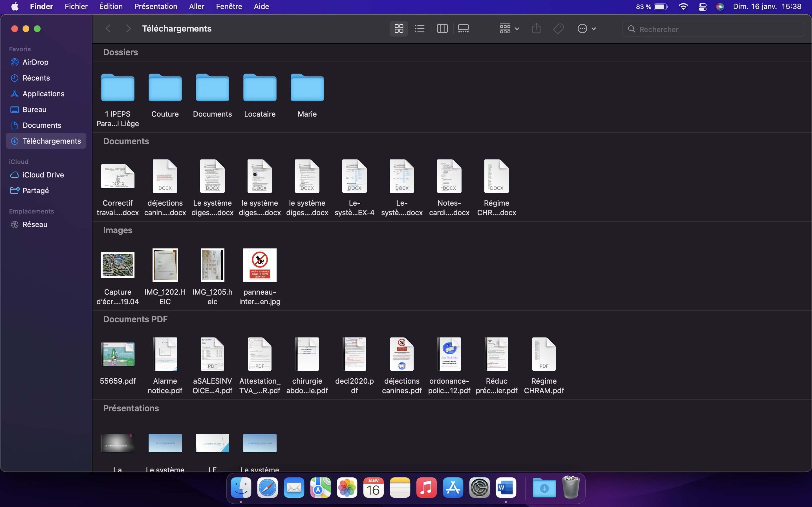Open Control Center in menu bar

[x=702, y=6]
